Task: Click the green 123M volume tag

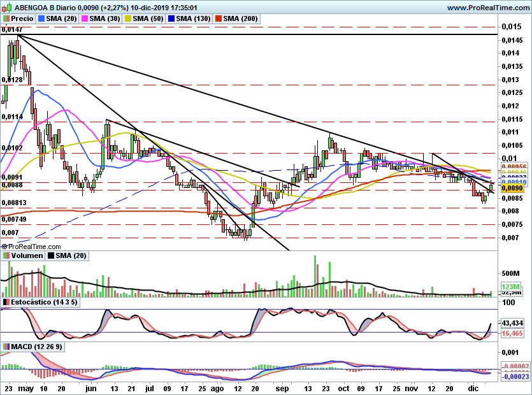Action: coord(510,287)
